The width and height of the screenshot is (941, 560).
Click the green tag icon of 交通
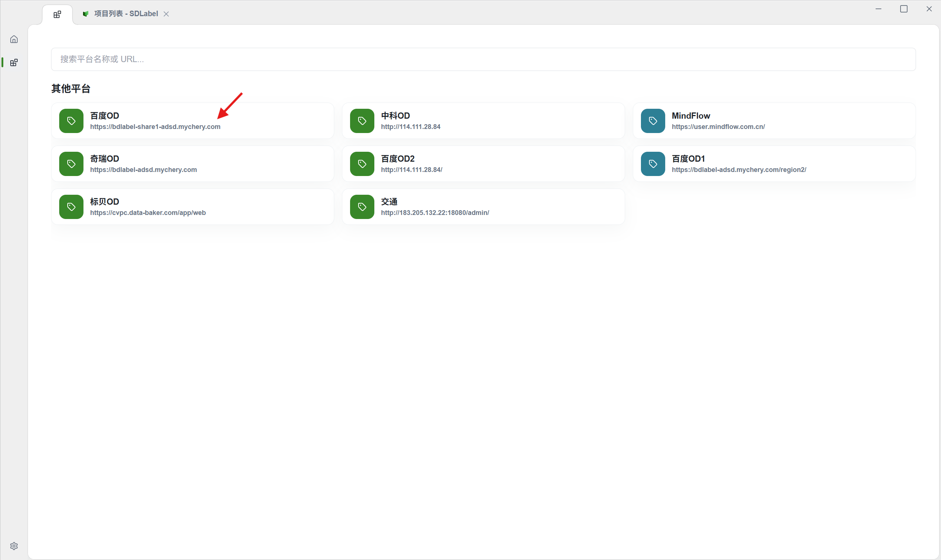[362, 207]
